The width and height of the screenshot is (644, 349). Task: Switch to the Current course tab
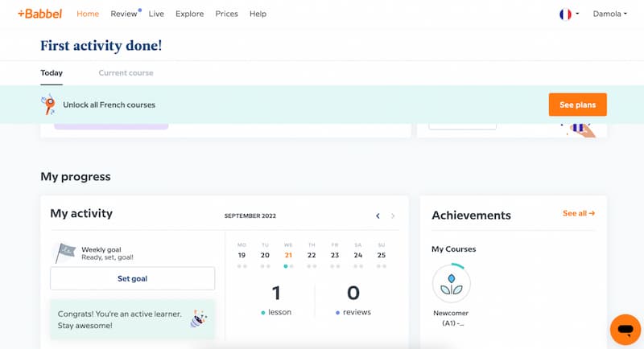point(126,72)
